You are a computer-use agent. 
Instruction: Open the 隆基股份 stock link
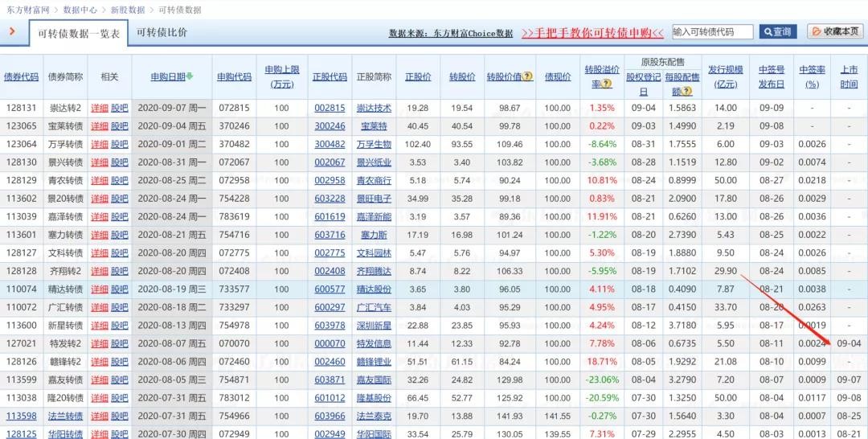click(374, 398)
